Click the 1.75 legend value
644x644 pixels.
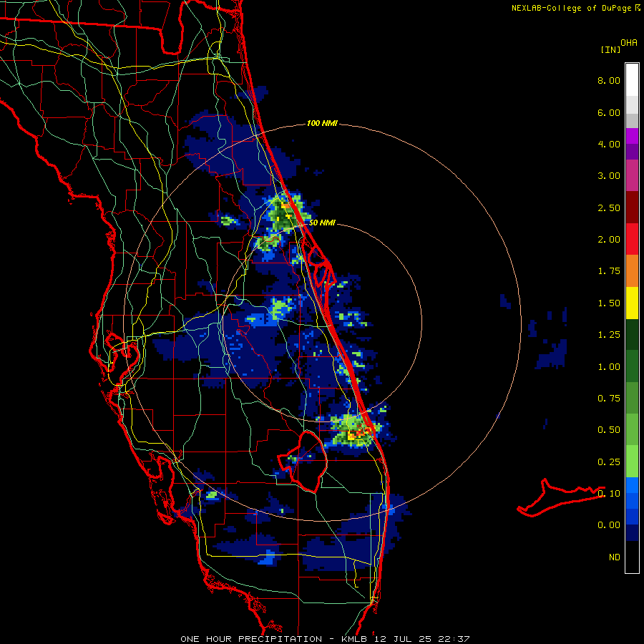pyautogui.click(x=609, y=271)
